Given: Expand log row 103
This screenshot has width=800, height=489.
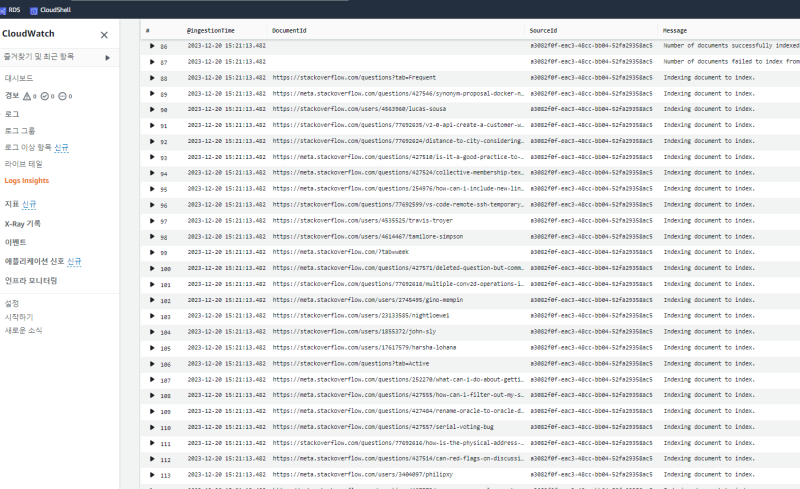Looking at the screenshot, I should pos(152,316).
